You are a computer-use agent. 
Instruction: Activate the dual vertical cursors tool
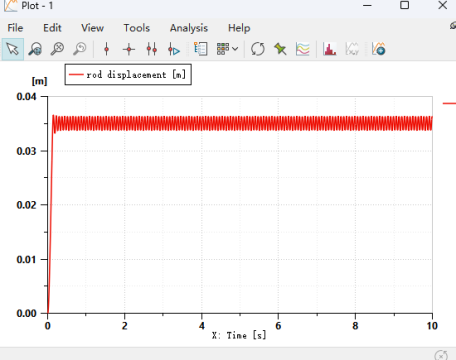pos(152,49)
